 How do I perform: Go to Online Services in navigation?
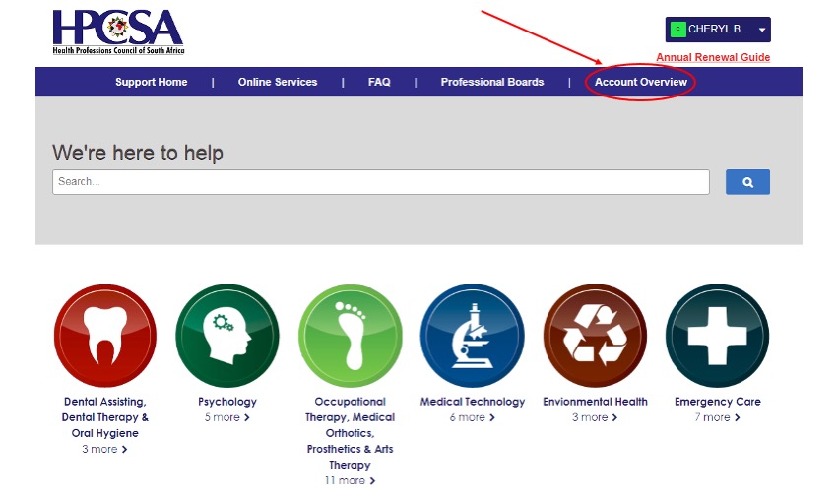(278, 82)
